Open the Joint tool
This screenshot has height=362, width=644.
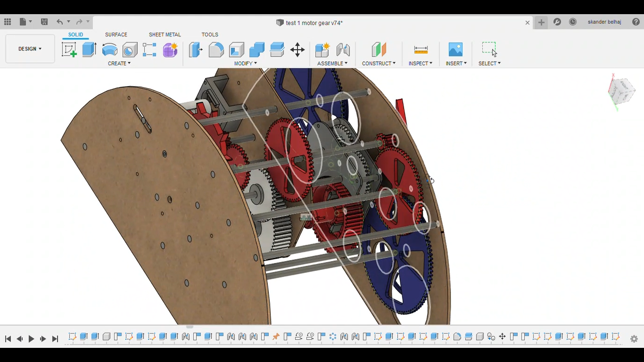(343, 49)
